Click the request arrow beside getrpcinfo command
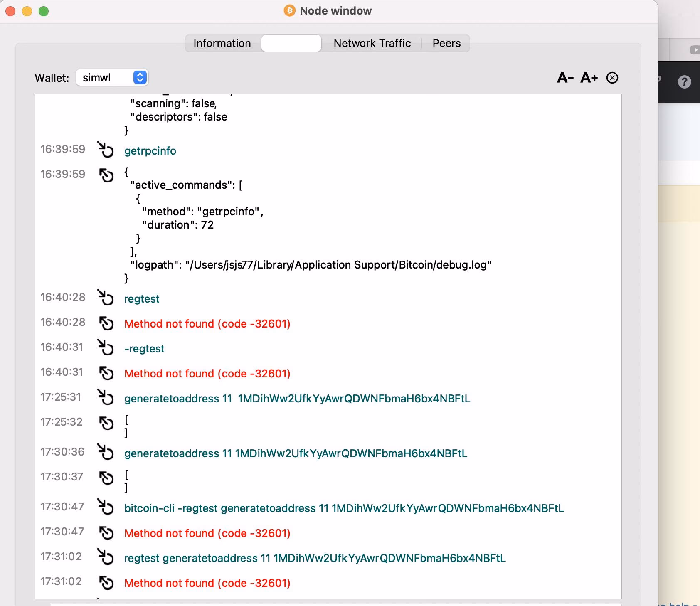 coord(105,150)
